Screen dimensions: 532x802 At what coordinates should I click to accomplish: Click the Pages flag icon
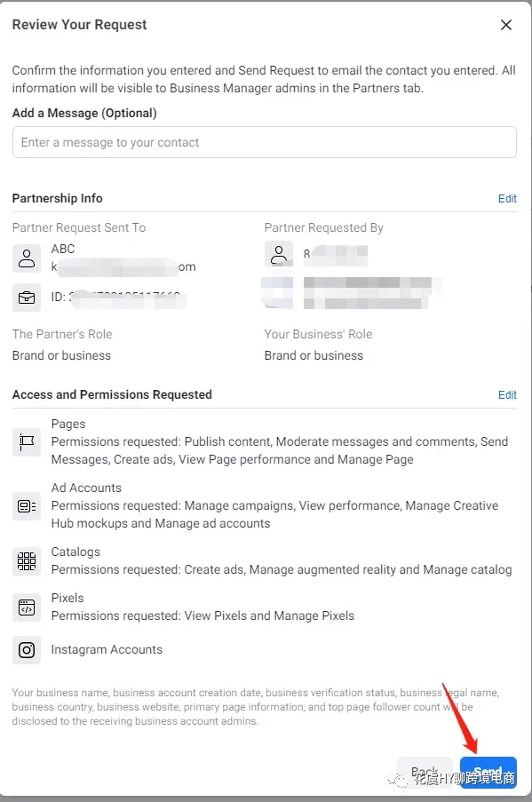pos(27,442)
